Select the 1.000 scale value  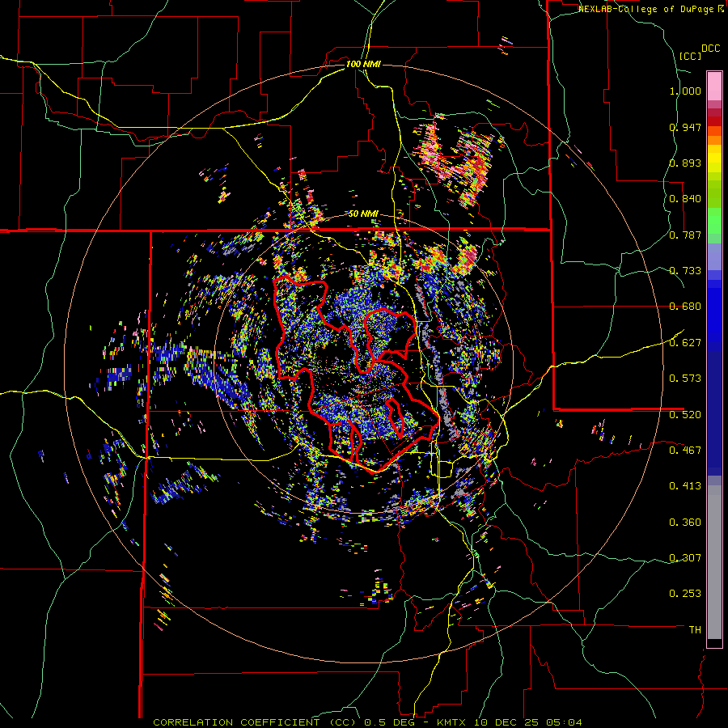pyautogui.click(x=685, y=91)
